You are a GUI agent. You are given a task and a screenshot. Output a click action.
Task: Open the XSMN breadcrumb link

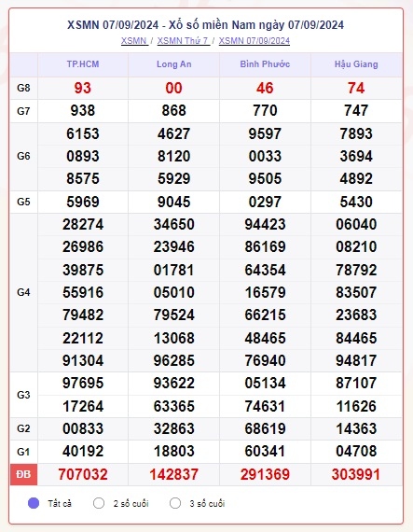(134, 41)
